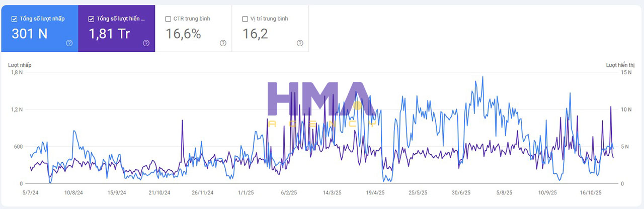Select the 16/10/25 date label

click(x=590, y=192)
